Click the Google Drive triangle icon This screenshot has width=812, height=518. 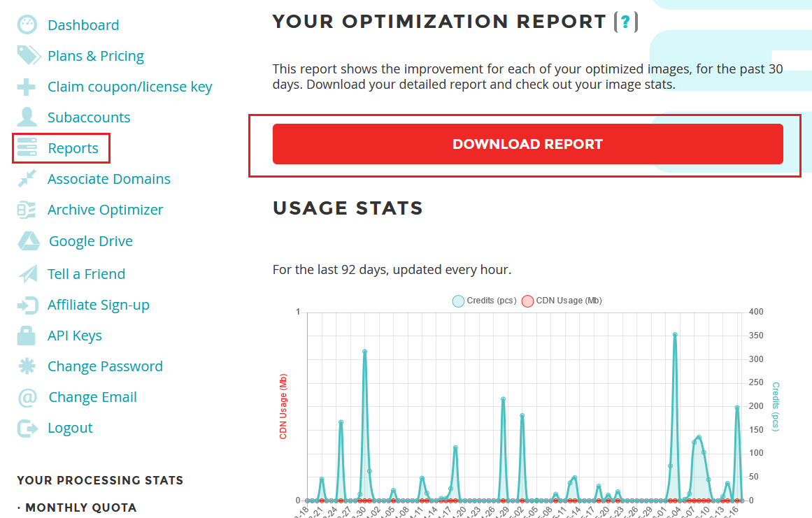(28, 241)
